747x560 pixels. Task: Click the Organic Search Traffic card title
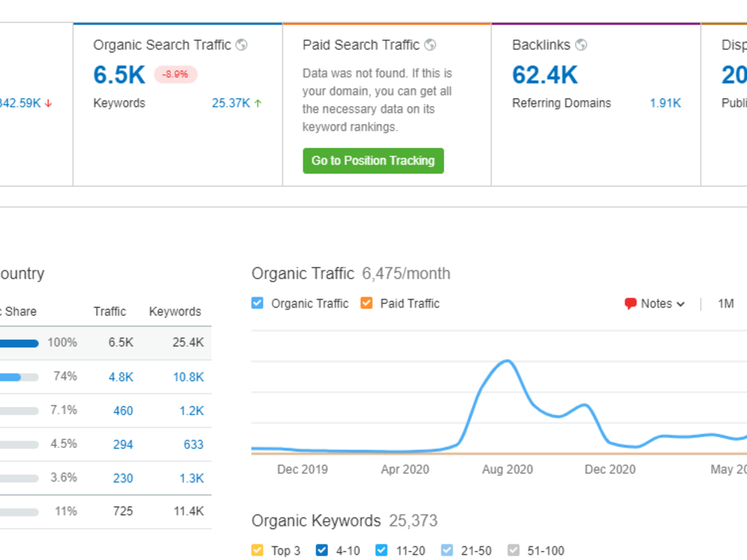[x=162, y=45]
